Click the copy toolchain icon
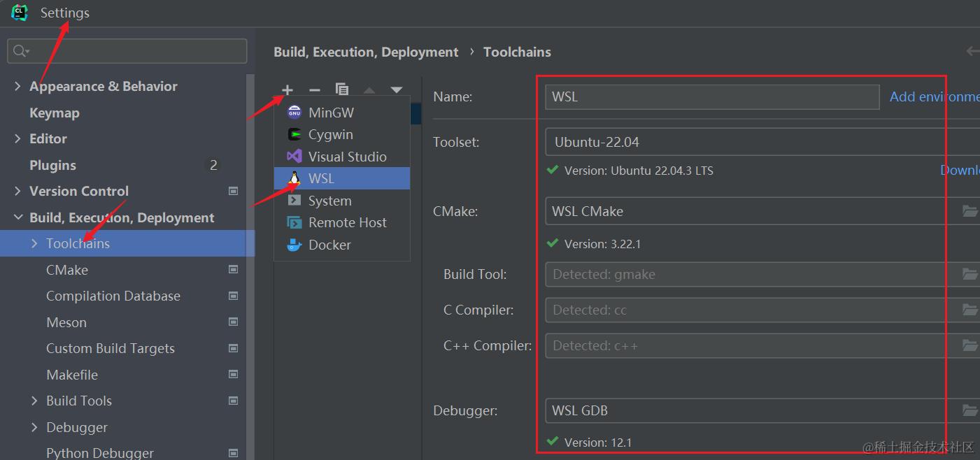The height and width of the screenshot is (460, 980). pos(342,90)
